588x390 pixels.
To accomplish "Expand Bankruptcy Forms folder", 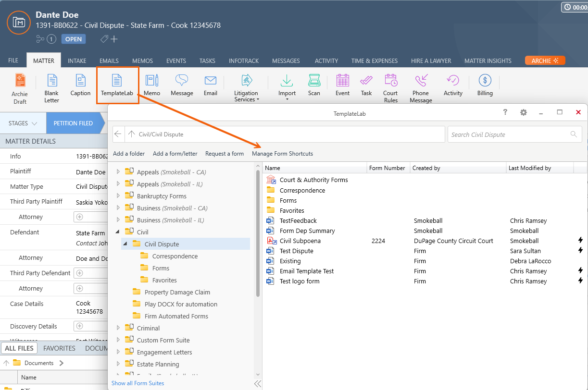I will 118,196.
